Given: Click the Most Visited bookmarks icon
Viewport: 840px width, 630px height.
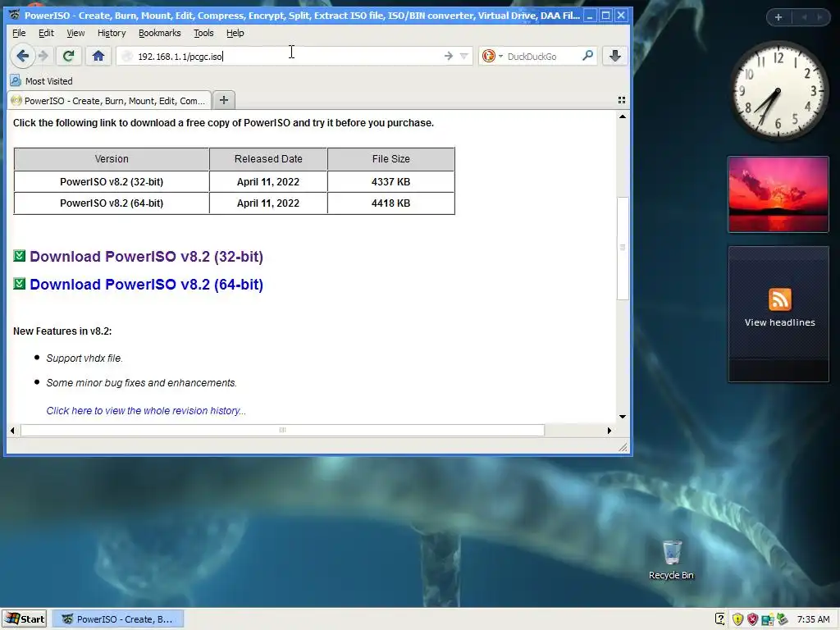Looking at the screenshot, I should pyautogui.click(x=16, y=81).
